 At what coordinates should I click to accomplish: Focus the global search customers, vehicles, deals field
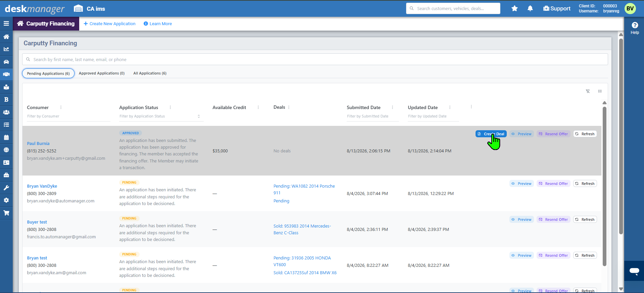(453, 8)
